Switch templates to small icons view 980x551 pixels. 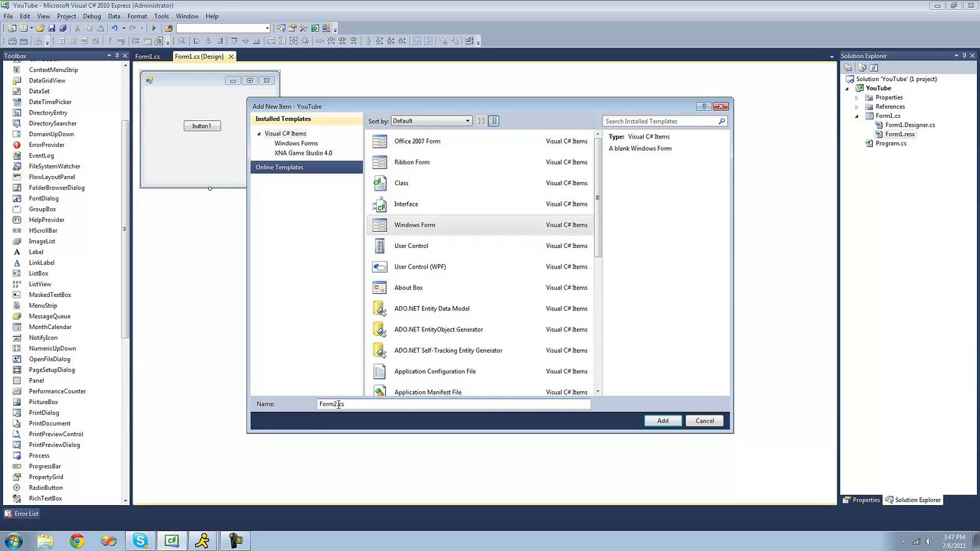(481, 121)
